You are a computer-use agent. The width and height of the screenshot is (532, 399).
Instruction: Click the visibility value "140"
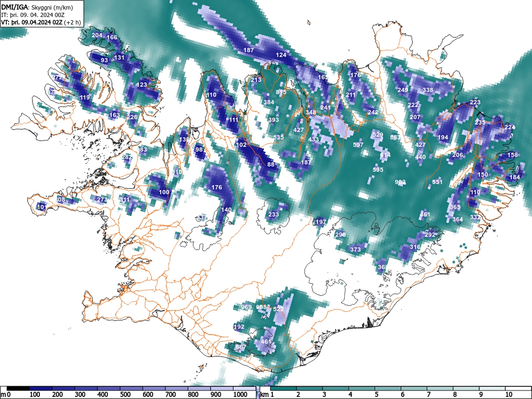(x=226, y=210)
